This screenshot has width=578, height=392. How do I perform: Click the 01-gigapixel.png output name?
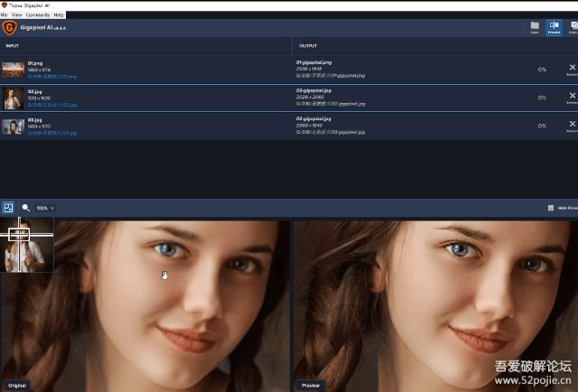[x=313, y=62]
